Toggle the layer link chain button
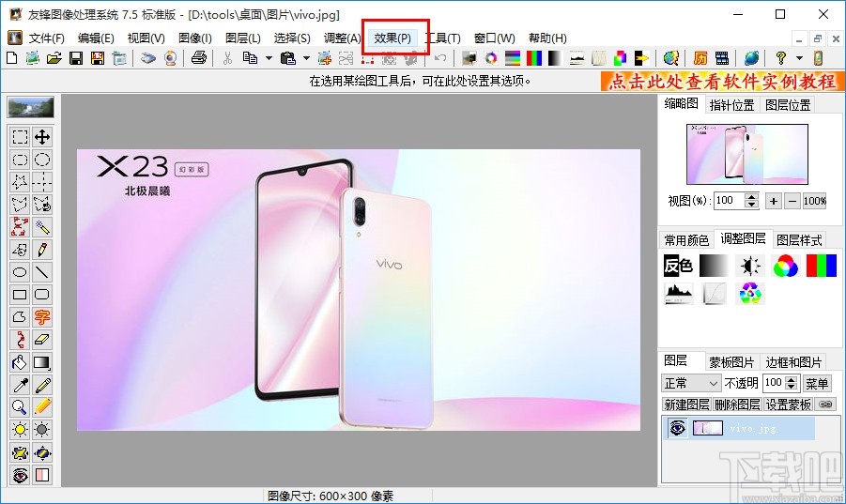Image resolution: width=846 pixels, height=504 pixels. [x=825, y=404]
